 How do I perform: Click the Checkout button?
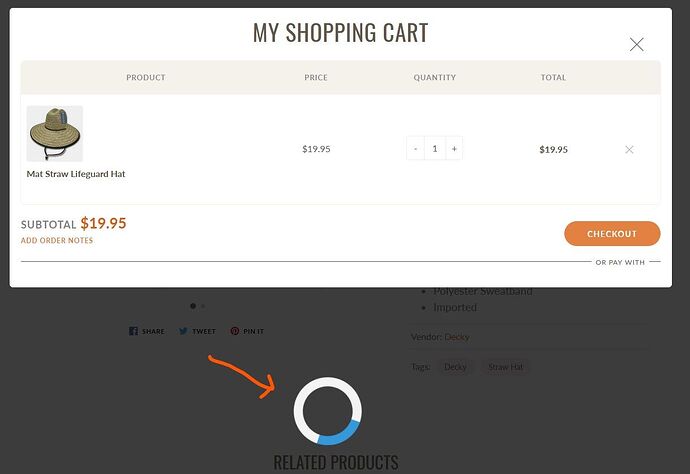click(612, 234)
